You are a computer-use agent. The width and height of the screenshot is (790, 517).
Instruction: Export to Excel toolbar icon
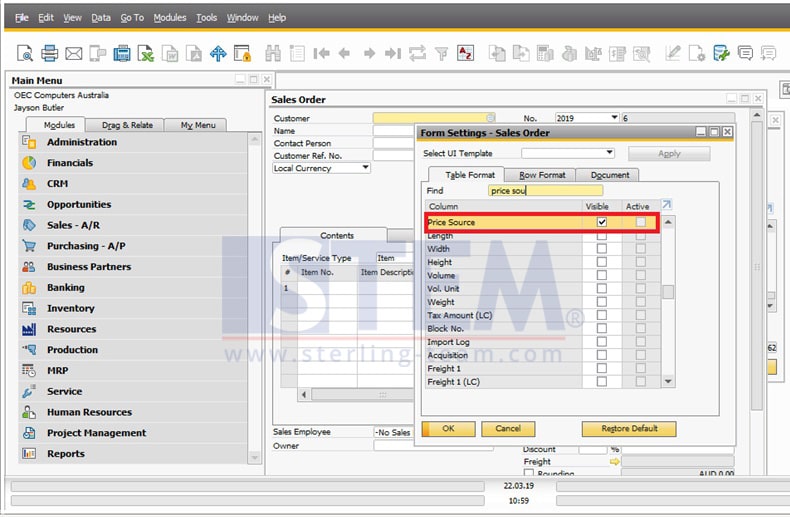click(x=146, y=53)
